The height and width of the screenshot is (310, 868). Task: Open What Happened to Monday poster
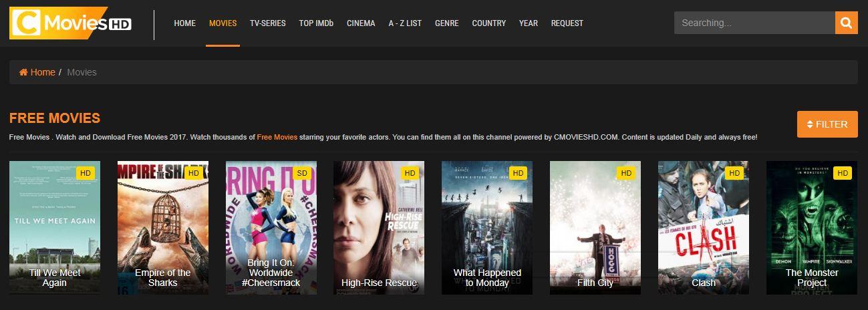[487, 228]
